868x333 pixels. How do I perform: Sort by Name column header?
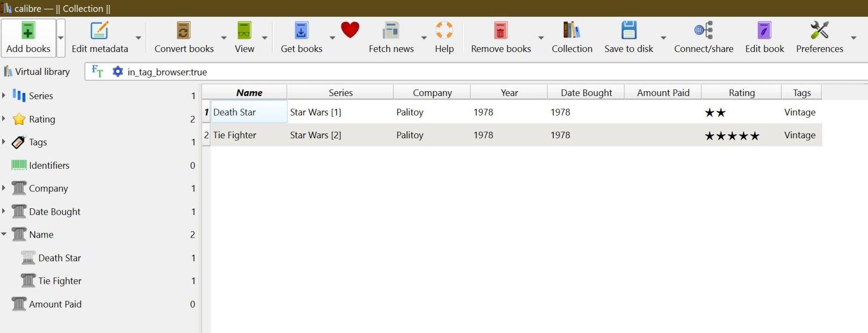point(249,93)
